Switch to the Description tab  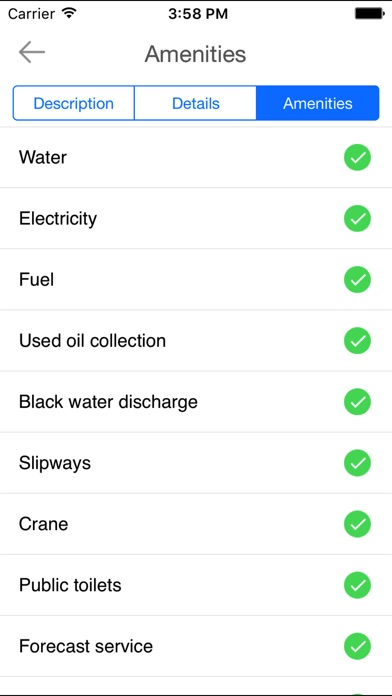coord(74,103)
